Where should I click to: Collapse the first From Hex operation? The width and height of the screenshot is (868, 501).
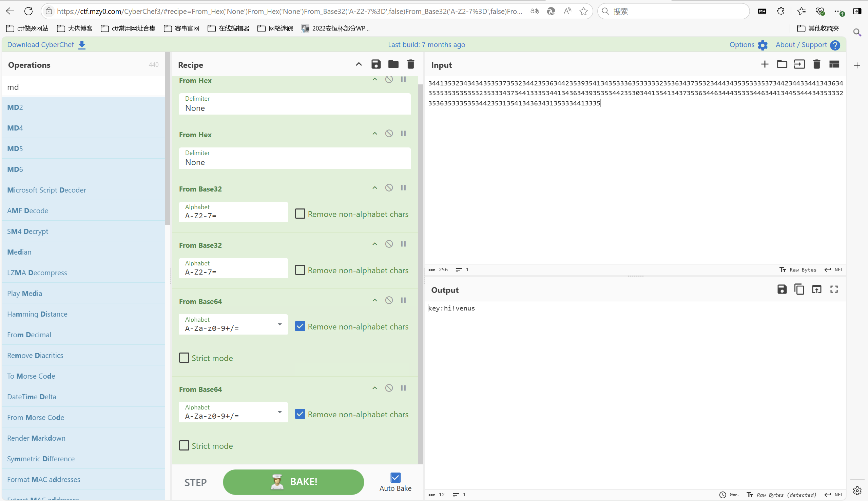(x=374, y=79)
